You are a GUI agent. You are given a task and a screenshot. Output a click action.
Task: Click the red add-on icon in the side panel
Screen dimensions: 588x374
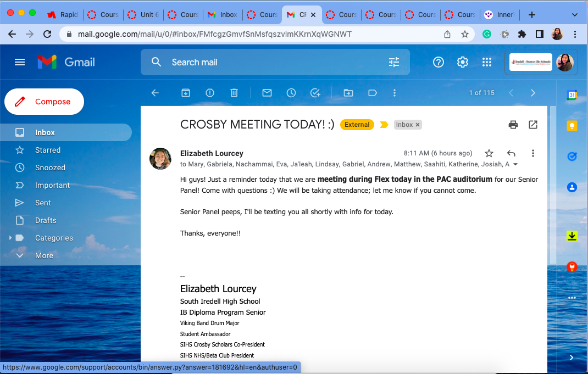coord(572,267)
